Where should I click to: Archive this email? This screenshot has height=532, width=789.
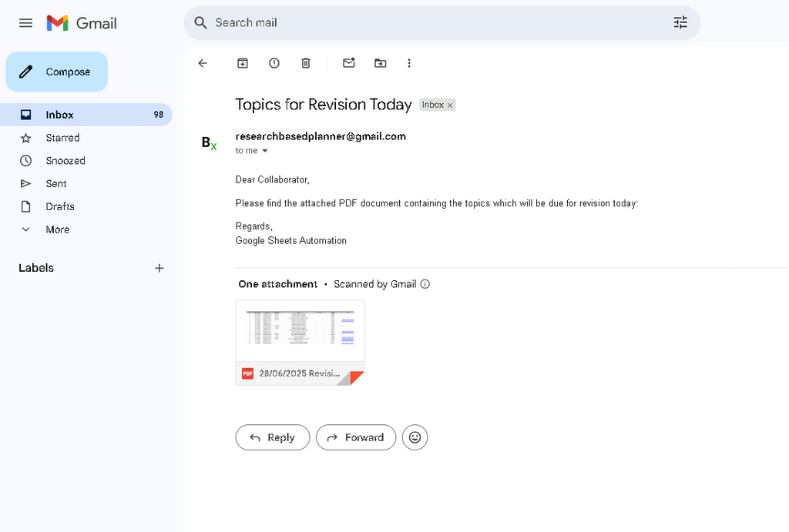[x=243, y=63]
